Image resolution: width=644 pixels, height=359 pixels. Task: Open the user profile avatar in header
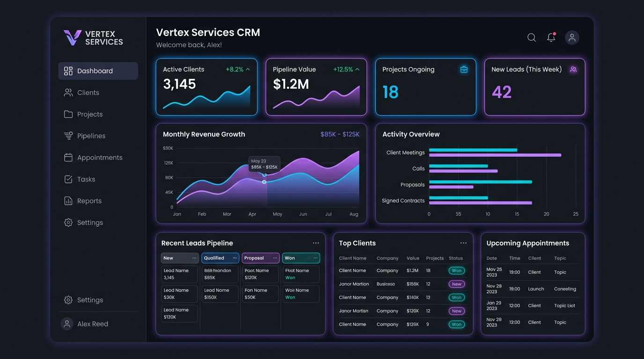coord(572,37)
